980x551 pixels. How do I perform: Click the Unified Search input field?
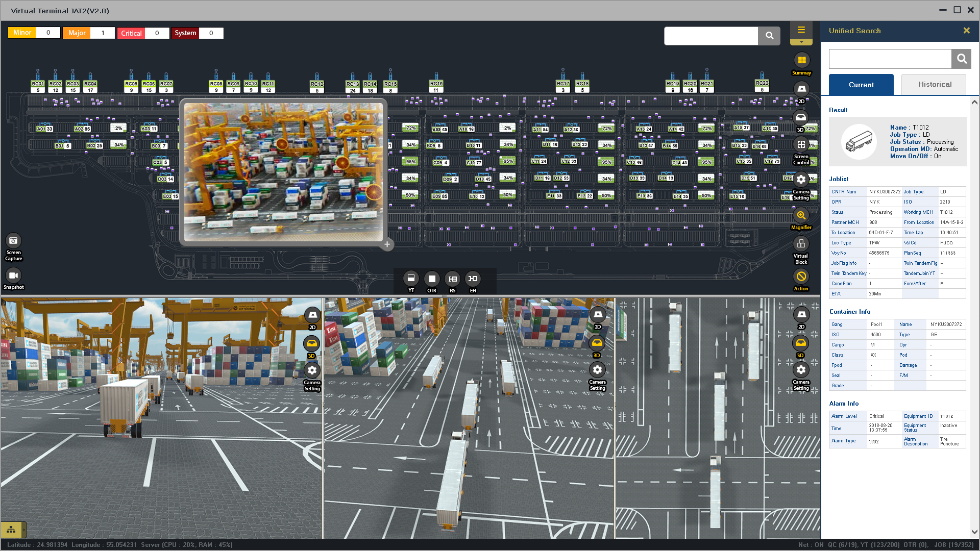coord(890,59)
